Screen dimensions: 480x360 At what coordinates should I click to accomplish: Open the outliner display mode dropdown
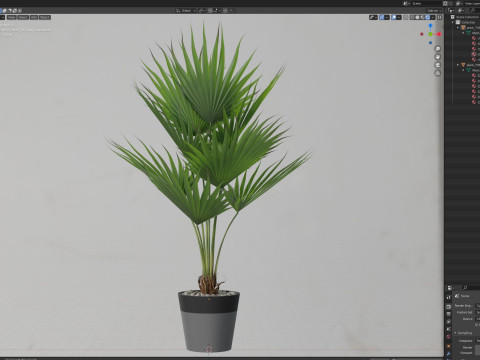pyautogui.click(x=451, y=10)
